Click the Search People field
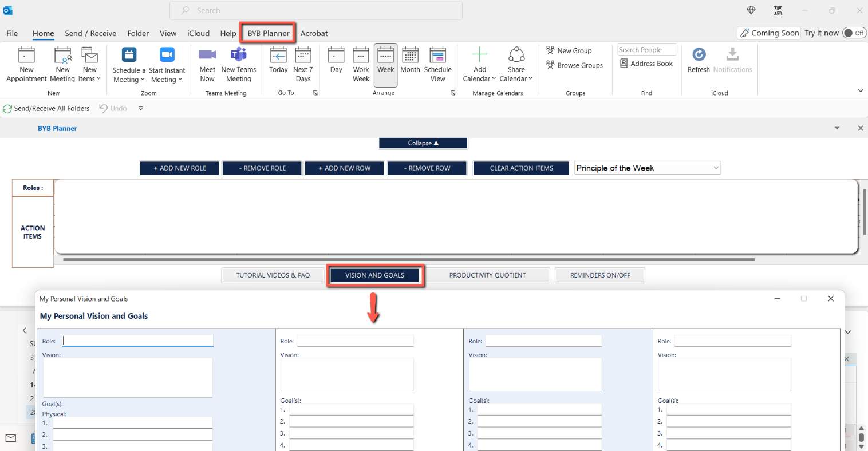The width and height of the screenshot is (868, 451). [x=647, y=50]
